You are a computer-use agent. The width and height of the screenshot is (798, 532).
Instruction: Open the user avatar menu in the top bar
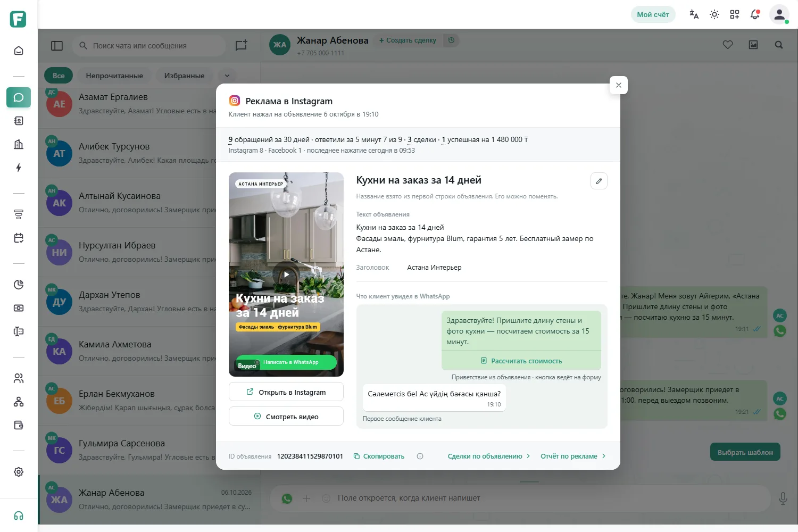click(x=779, y=14)
